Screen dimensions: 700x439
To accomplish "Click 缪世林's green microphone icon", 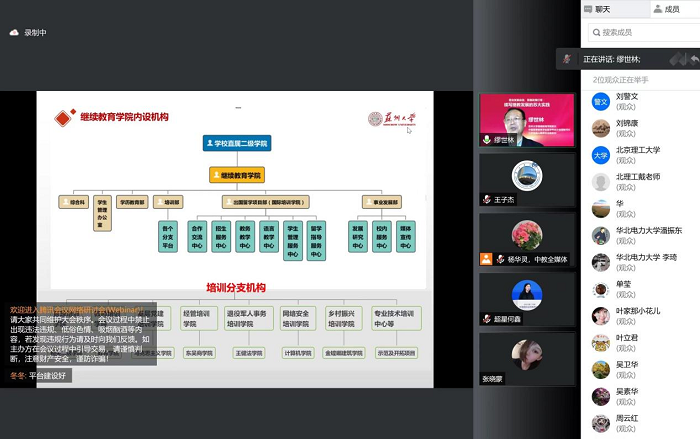I will tap(487, 141).
